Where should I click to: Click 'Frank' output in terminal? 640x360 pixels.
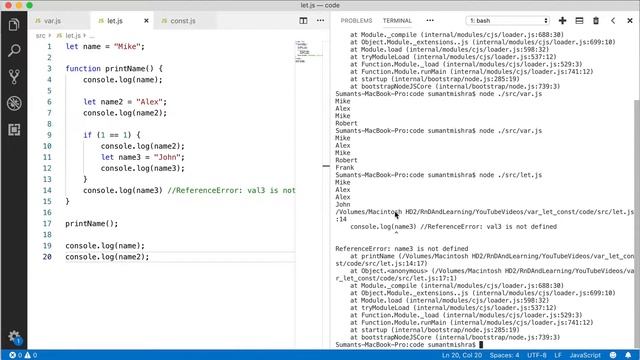click(x=345, y=167)
